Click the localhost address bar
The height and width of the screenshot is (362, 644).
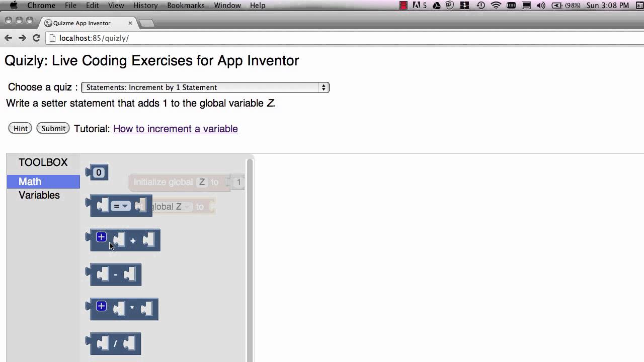pyautogui.click(x=345, y=38)
